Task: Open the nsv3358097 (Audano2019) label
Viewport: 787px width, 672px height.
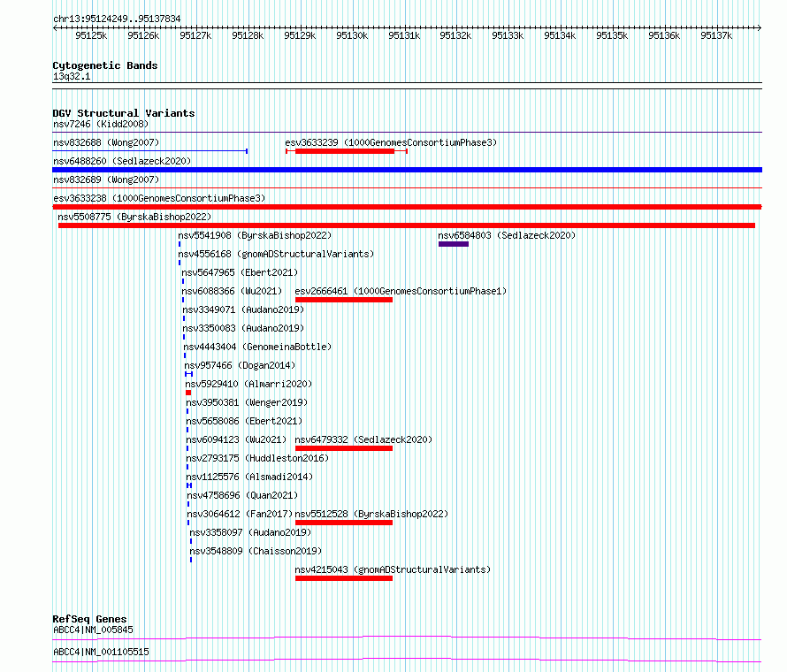Action: coord(250,532)
